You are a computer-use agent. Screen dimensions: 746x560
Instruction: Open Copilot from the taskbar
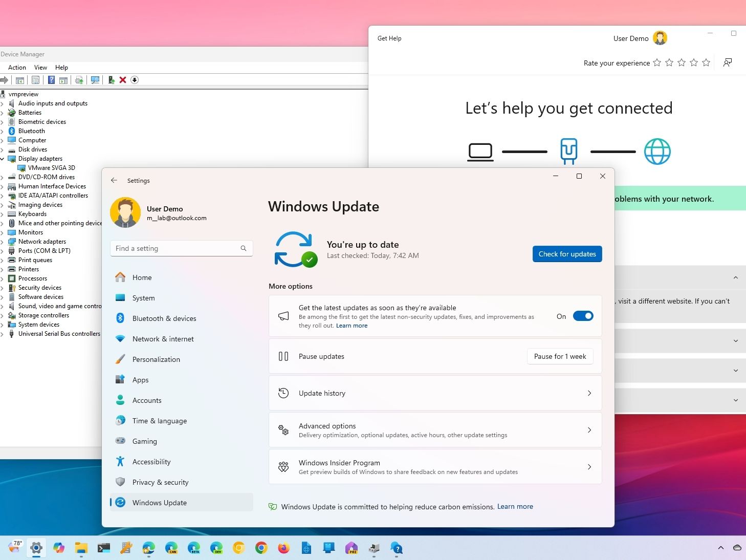59,548
